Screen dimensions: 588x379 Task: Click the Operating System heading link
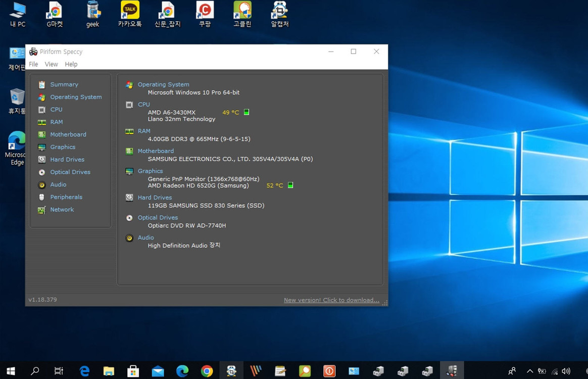click(x=163, y=84)
